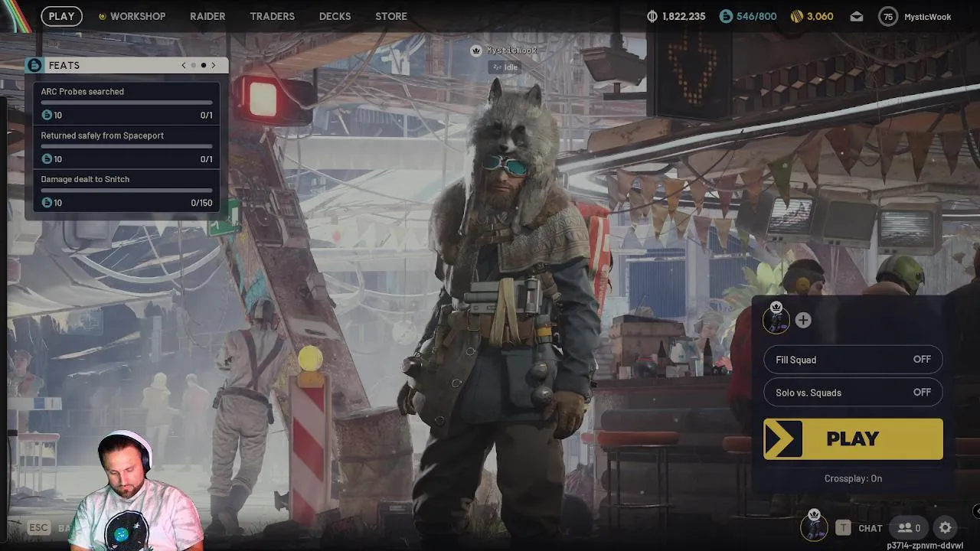Click the gold raider token icon beside 3,060
980x551 pixels.
coord(796,16)
